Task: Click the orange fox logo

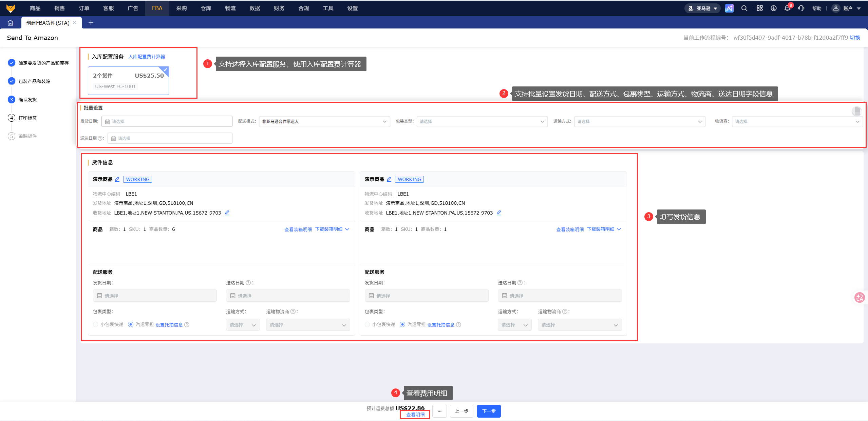Action: [11, 8]
